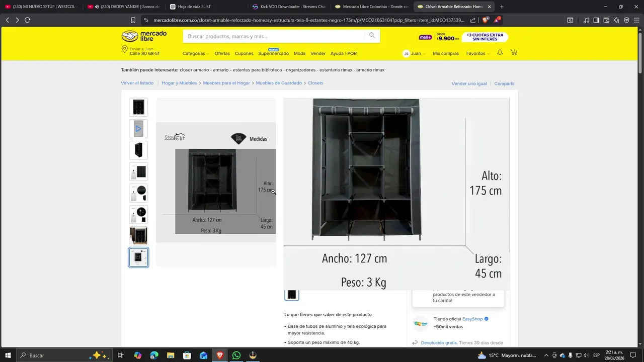Open Hogar y Muebles breadcrumb
The image size is (644, 362).
tap(179, 83)
